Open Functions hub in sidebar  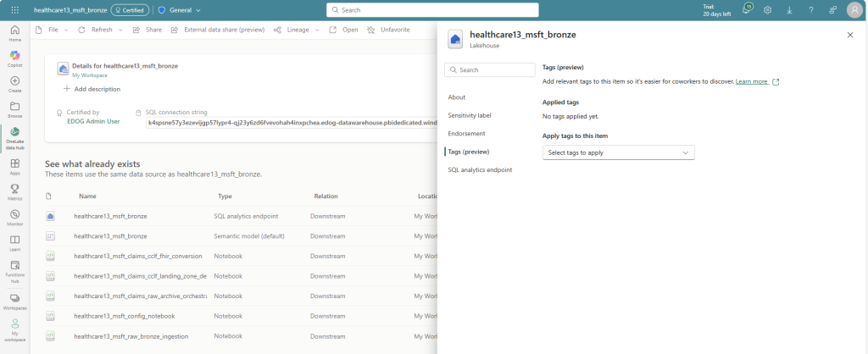point(15,272)
